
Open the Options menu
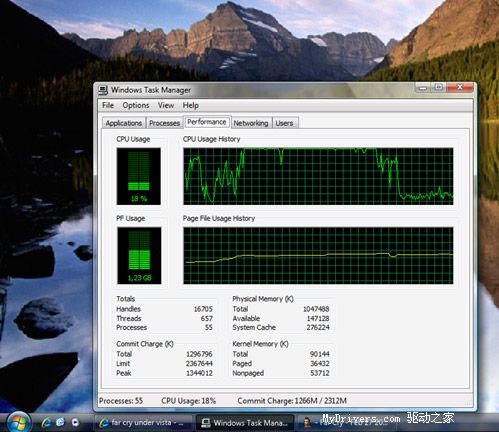136,105
